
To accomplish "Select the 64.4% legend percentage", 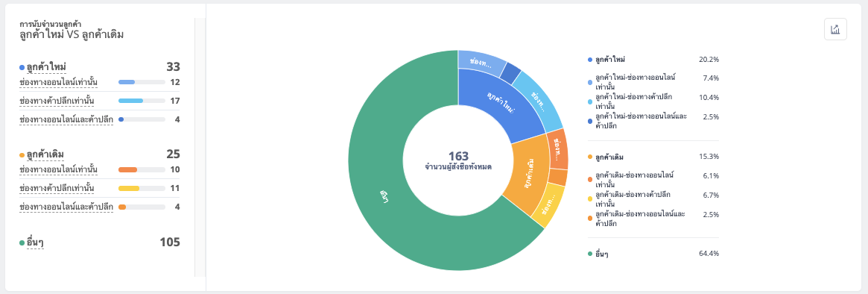I will click(x=709, y=254).
